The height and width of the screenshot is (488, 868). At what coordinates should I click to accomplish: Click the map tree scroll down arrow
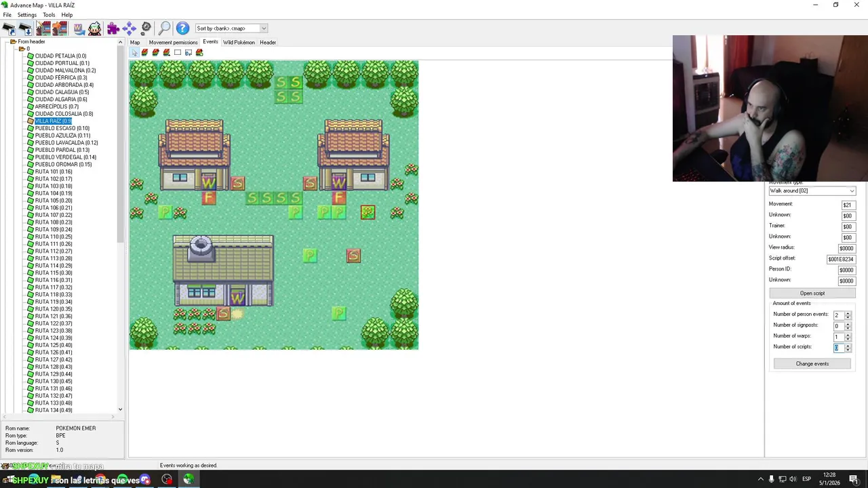click(121, 409)
